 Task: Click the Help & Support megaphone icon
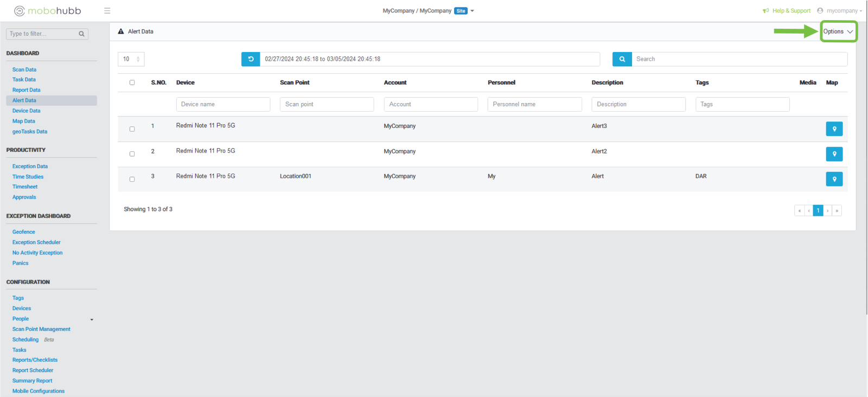click(x=765, y=11)
